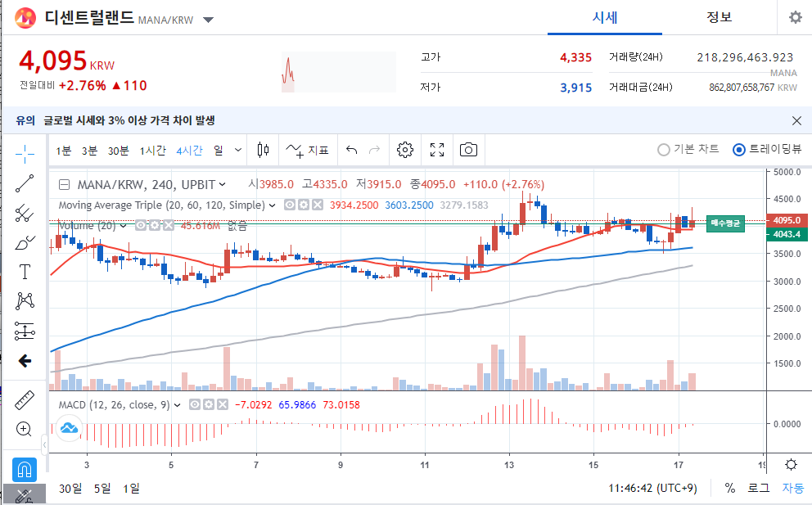Open chart properties gear in toolbar
812x505 pixels.
coord(405,151)
